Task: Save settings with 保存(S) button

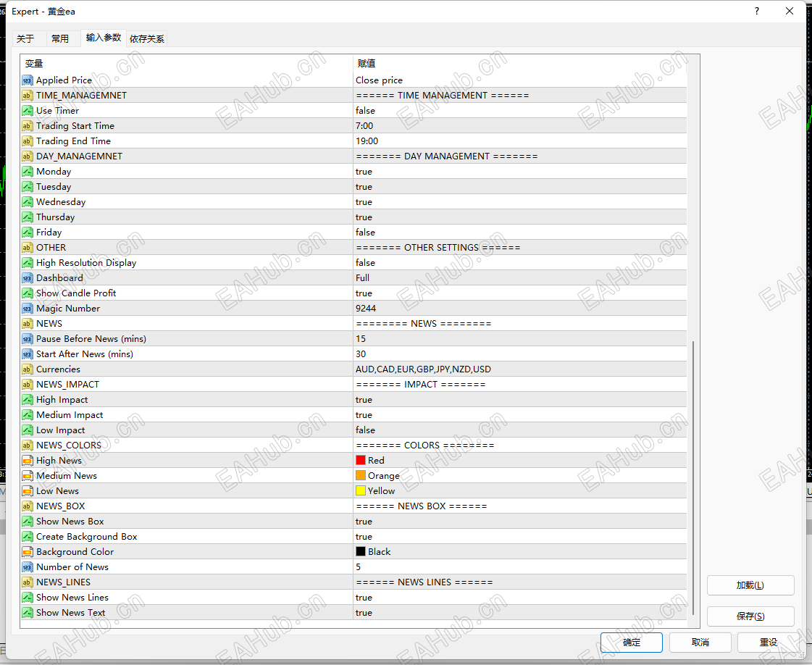Action: pos(750,616)
